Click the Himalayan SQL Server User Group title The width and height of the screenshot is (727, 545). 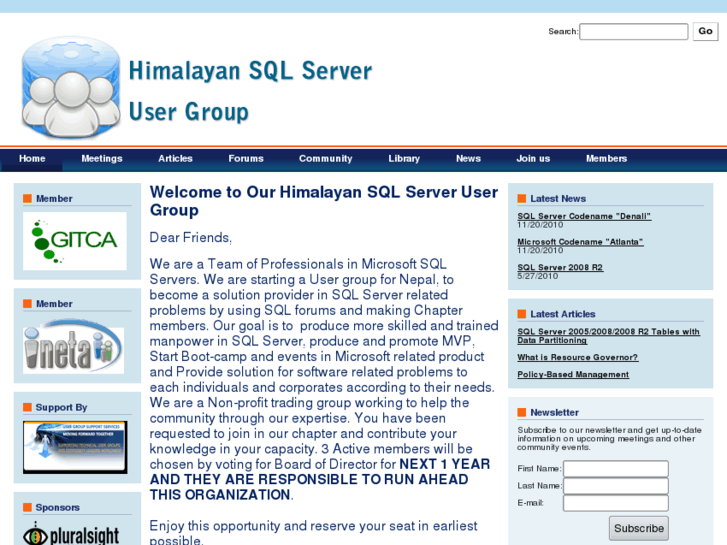pos(250,91)
